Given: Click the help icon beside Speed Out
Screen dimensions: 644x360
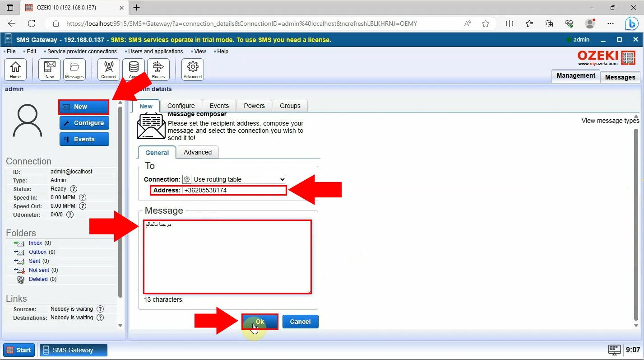Looking at the screenshot, I should click(83, 206).
